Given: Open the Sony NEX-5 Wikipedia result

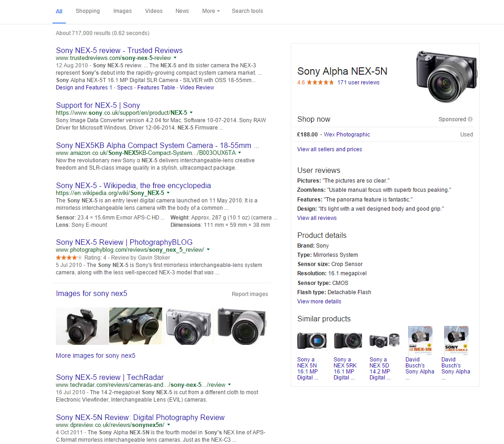Looking at the screenshot, I should [134, 186].
